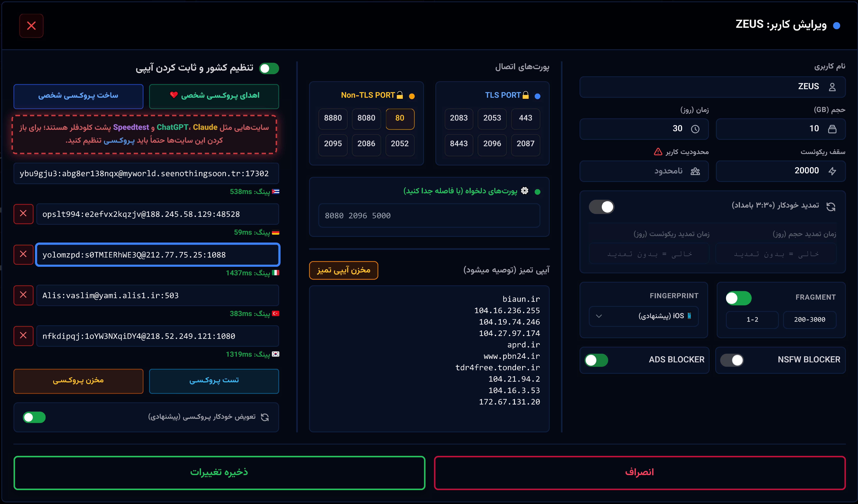Click the users group icon beside نامحدود

pyautogui.click(x=695, y=171)
